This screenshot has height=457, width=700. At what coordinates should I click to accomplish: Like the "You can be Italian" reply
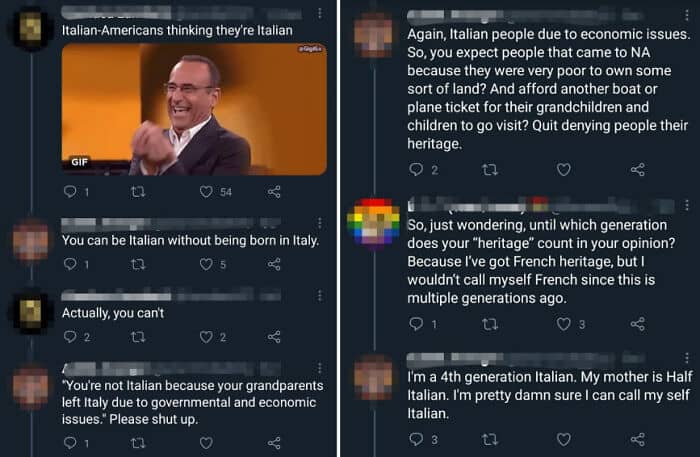click(x=206, y=264)
